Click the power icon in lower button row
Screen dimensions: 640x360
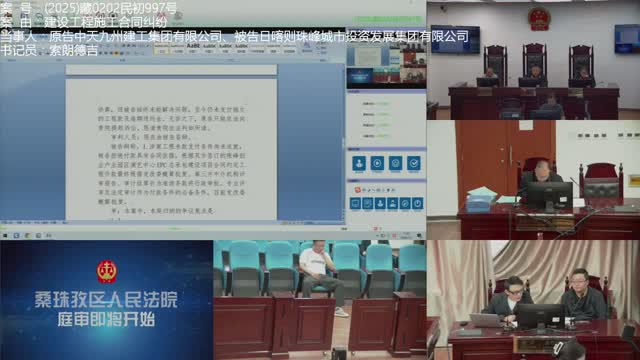point(417,203)
